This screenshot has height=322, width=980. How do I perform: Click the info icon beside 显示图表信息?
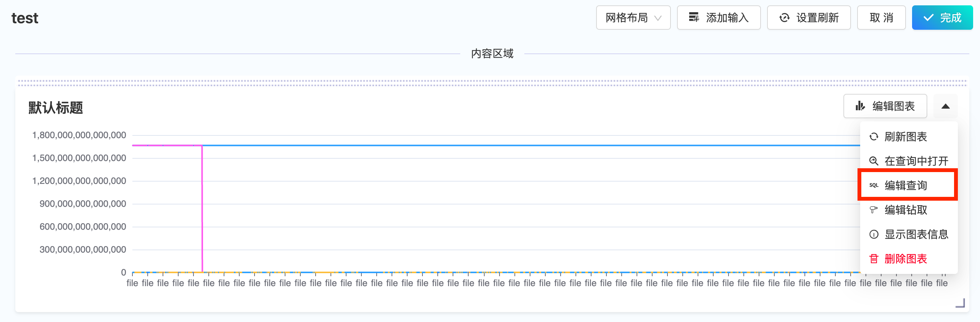click(x=874, y=234)
